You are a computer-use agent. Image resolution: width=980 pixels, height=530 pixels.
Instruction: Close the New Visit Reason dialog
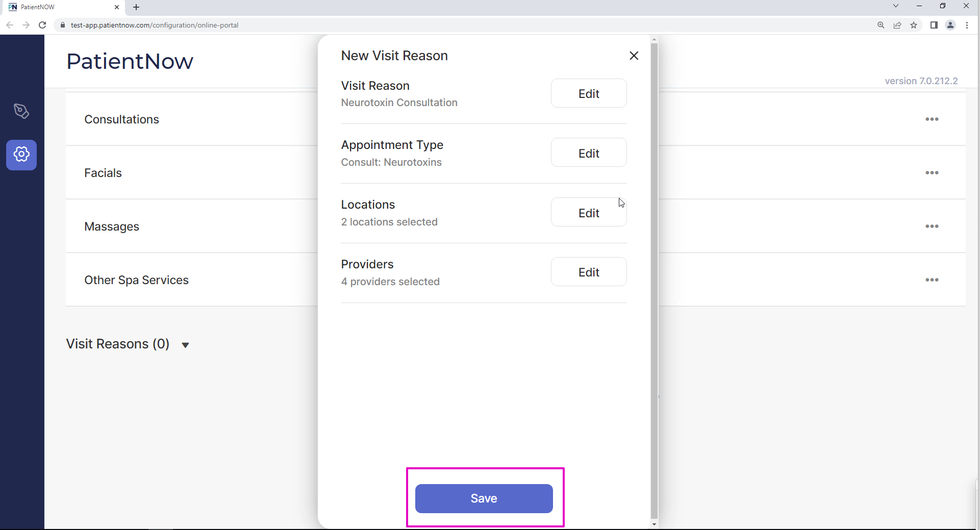[x=634, y=56]
